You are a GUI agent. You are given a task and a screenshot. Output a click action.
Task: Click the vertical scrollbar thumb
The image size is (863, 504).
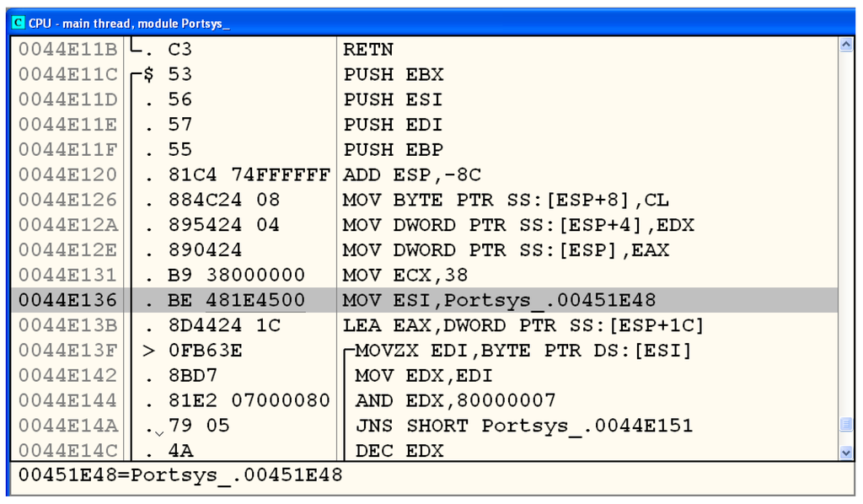point(846,423)
